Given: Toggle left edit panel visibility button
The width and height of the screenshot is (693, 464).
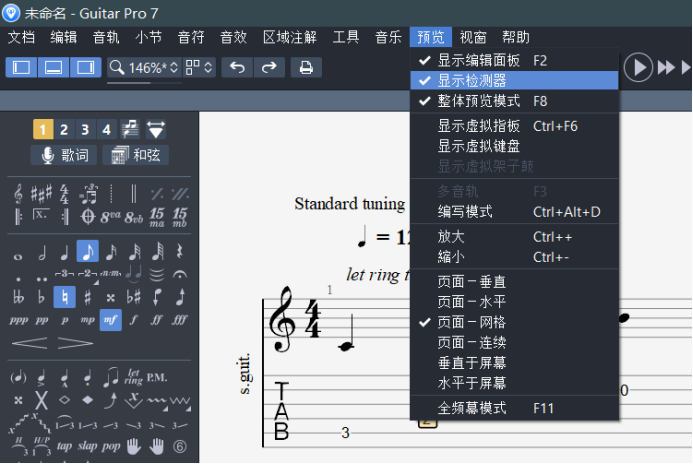Looking at the screenshot, I should pos(21,68).
